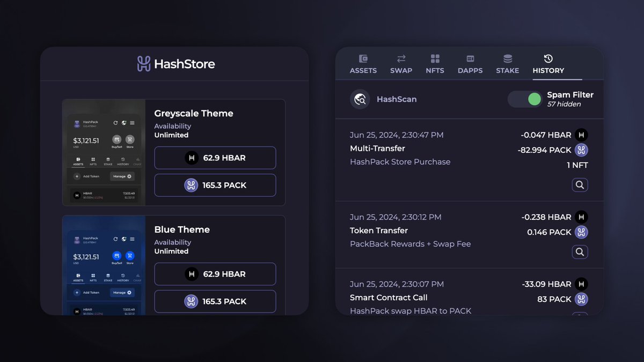Screen dimensions: 644x362
Task: Click Manage button in Greyscale preview
Action: click(122, 176)
